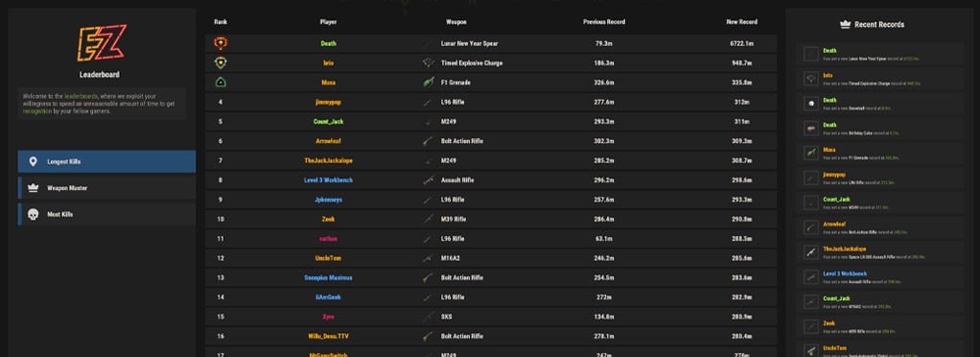Click the Player column header
Viewport: 980px width, 357px height.
tap(328, 22)
